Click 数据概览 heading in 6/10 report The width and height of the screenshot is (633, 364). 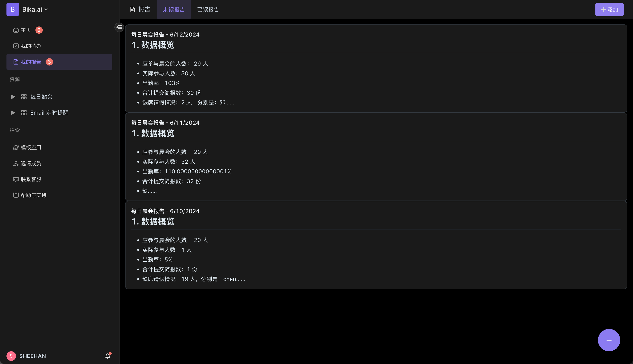[153, 222]
